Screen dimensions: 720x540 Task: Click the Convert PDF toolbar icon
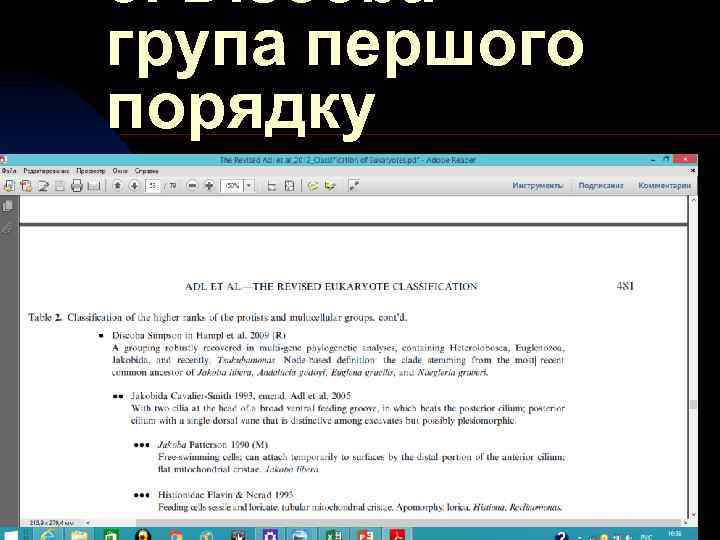click(x=26, y=186)
